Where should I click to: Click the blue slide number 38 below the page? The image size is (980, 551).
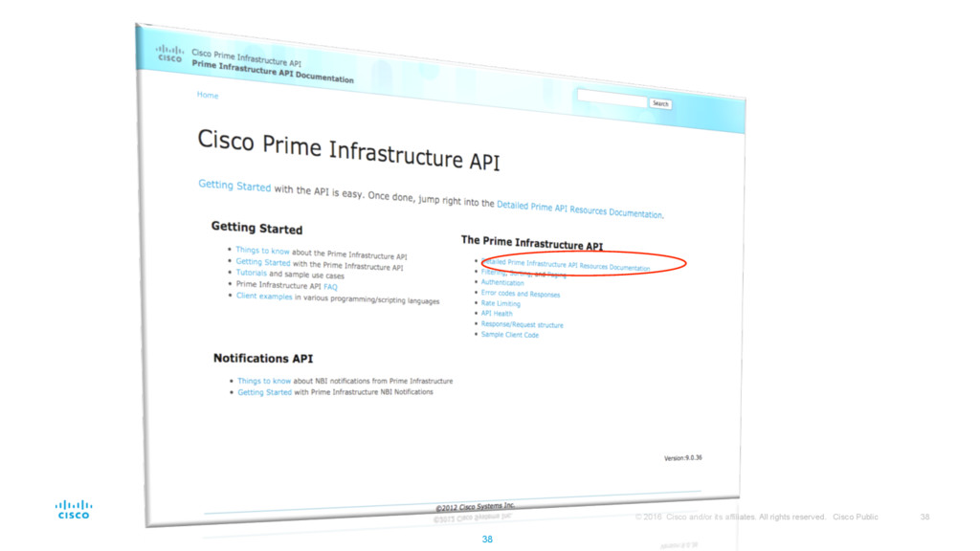487,540
